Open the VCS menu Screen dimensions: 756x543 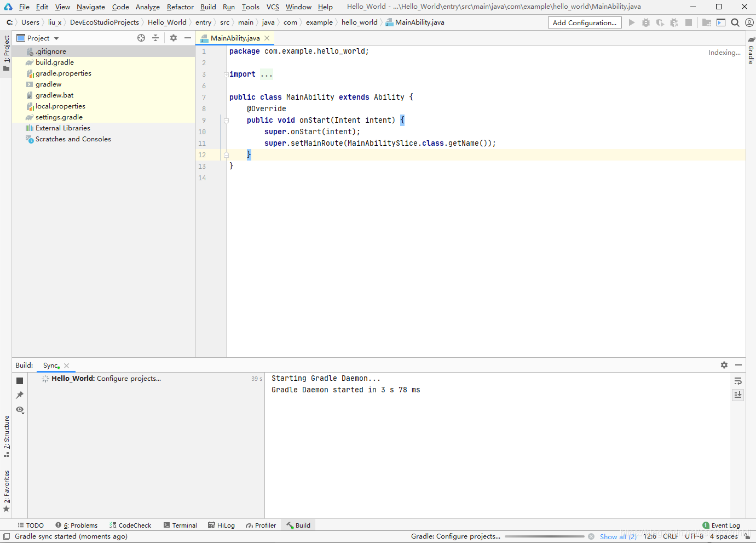(273, 7)
